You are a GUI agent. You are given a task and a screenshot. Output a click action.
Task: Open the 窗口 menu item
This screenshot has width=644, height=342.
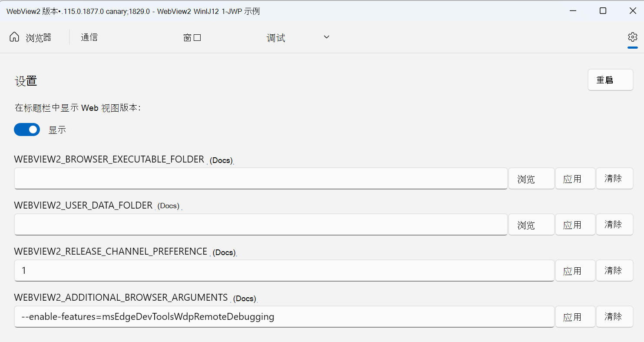point(192,37)
